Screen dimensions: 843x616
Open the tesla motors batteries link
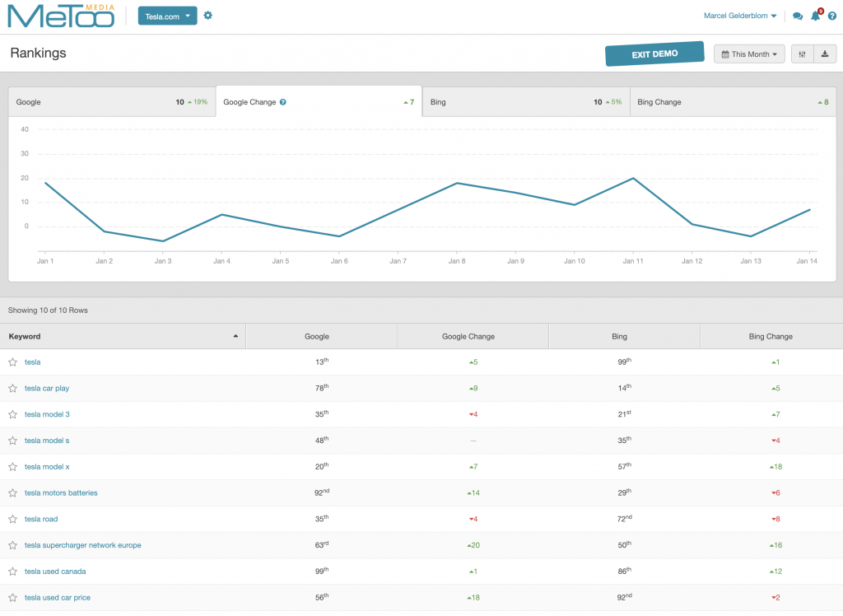[x=61, y=492]
